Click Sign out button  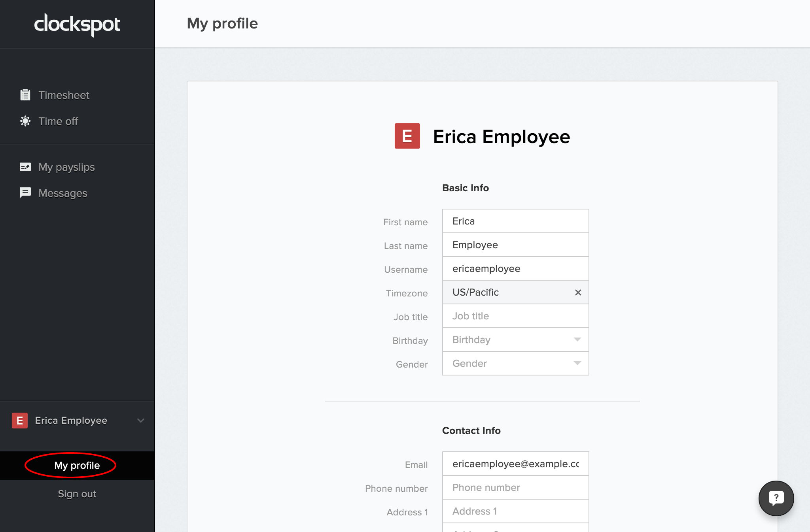(x=77, y=493)
